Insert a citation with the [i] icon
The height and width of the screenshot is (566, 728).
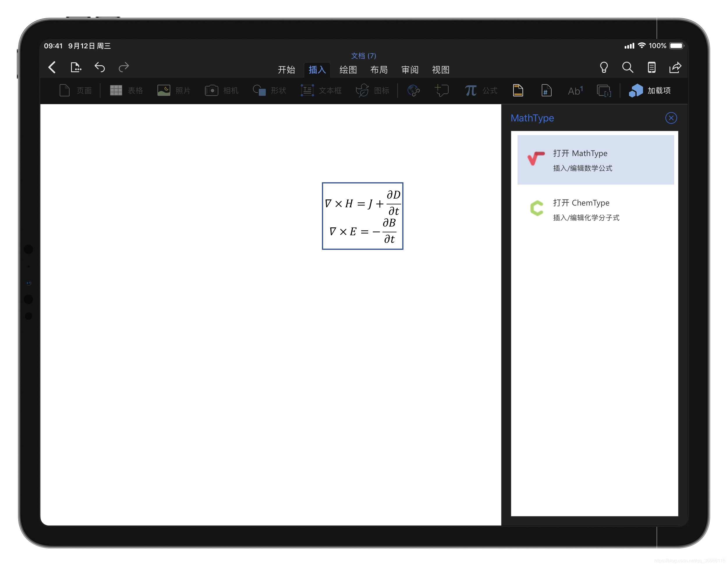pos(604,90)
